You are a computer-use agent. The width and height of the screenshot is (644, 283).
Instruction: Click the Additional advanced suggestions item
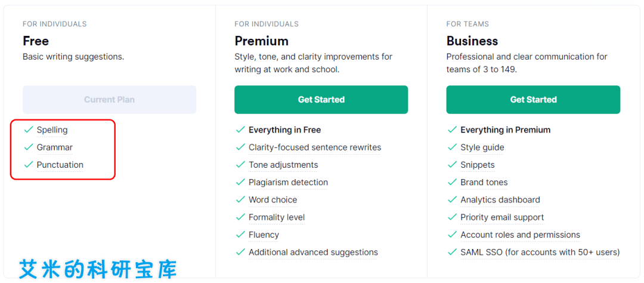(x=313, y=252)
